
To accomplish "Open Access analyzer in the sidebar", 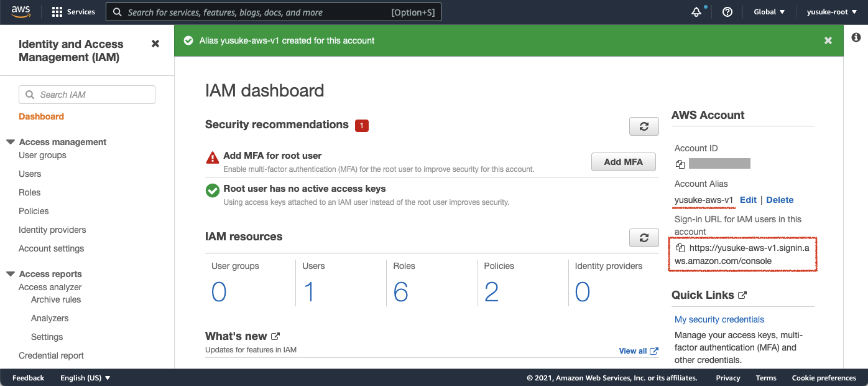I will (x=50, y=287).
